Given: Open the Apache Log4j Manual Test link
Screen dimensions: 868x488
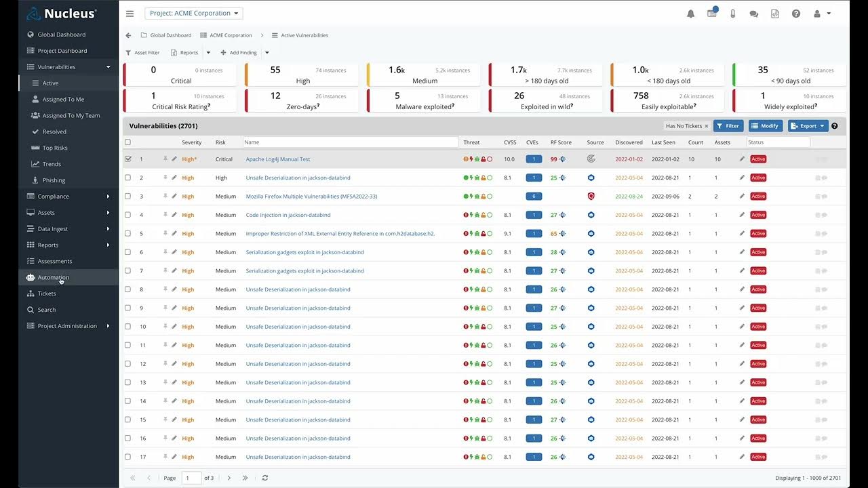Looking at the screenshot, I should [x=278, y=159].
